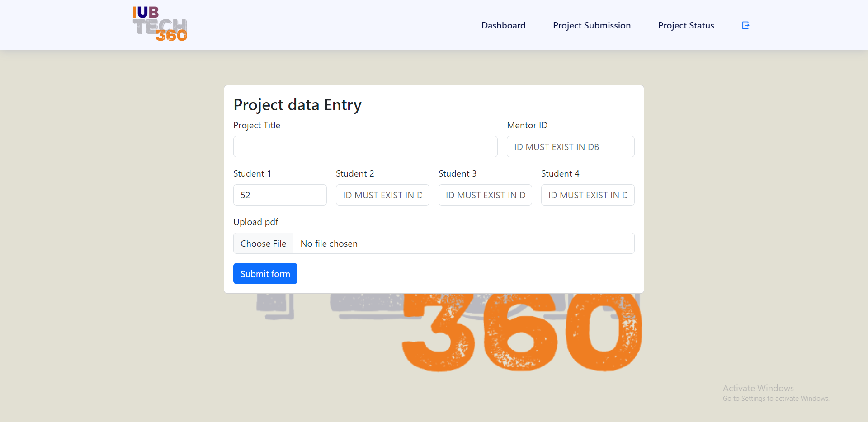Open the Project Status page
Viewport: 868px width, 422px height.
(x=686, y=25)
